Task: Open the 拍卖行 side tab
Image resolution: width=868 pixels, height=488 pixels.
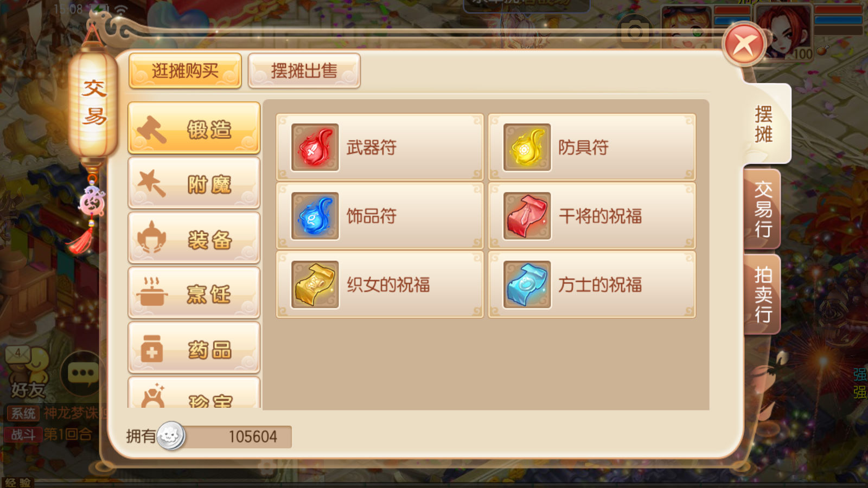Action: click(x=763, y=294)
